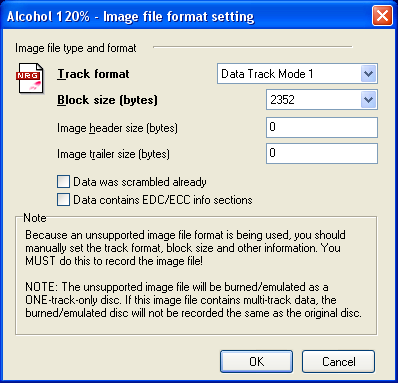Expand the Track format dropdown arrow

(368, 74)
